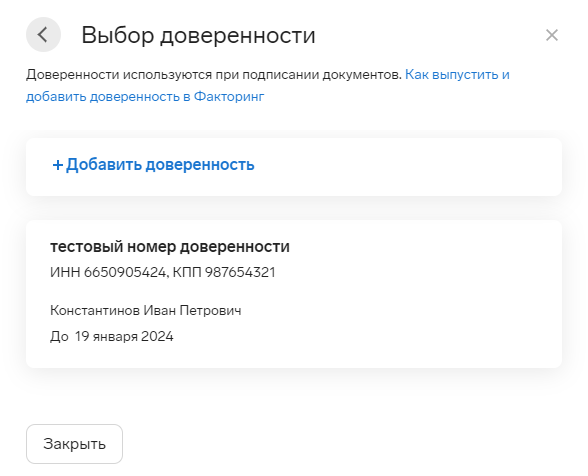Click the Закрыть button
Viewport: 588px width, 476px height.
pyautogui.click(x=74, y=444)
